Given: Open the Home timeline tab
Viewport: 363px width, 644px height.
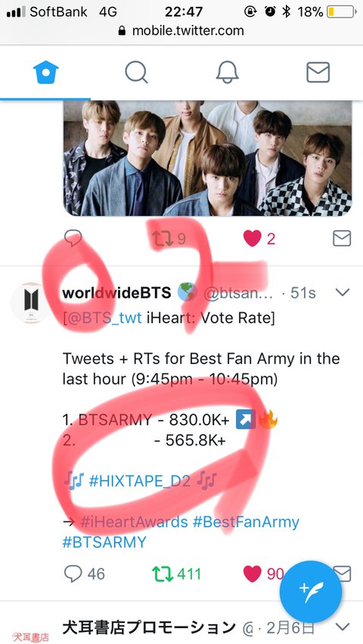Looking at the screenshot, I should coord(45,73).
